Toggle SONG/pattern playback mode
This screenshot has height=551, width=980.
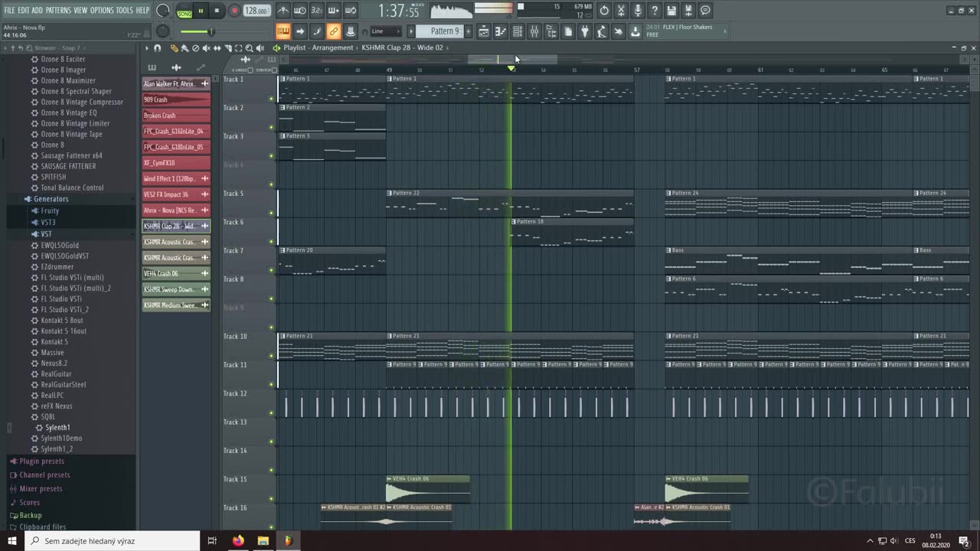(x=185, y=11)
